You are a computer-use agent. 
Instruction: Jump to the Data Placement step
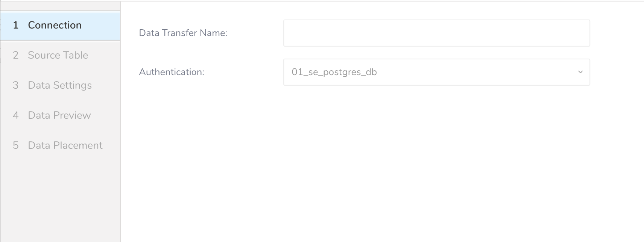tap(65, 145)
